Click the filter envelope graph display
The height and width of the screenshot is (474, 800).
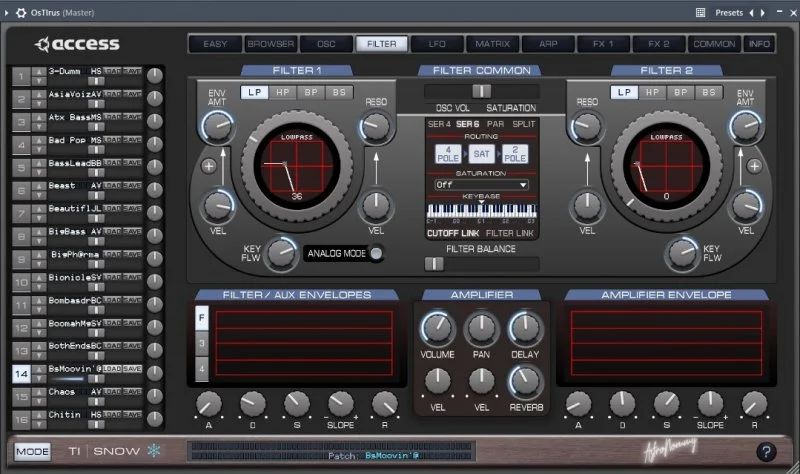tap(304, 343)
